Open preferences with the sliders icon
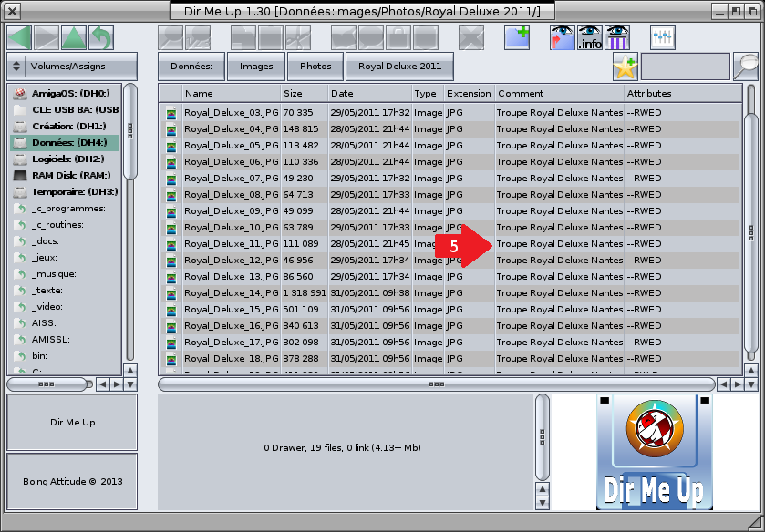The height and width of the screenshot is (532, 765). tap(663, 37)
